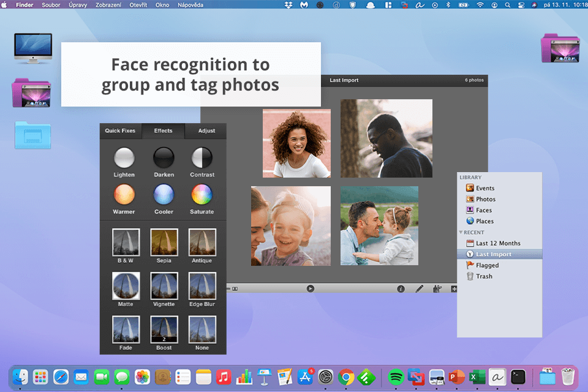Click the Dropbox menu bar icon
The width and height of the screenshot is (588, 392).
(x=288, y=5)
